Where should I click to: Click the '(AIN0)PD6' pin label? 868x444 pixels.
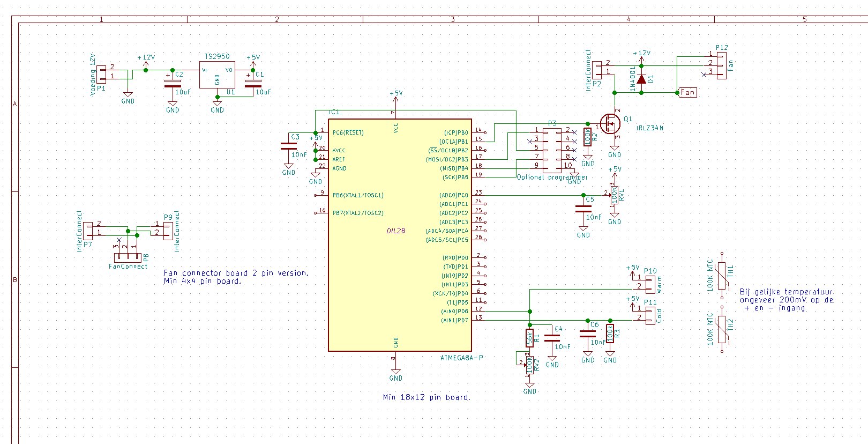point(454,312)
